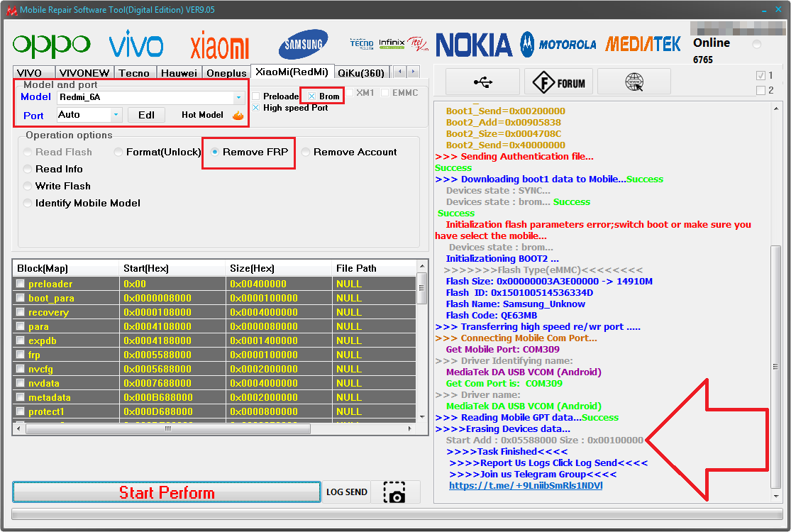This screenshot has width=791, height=532.
Task: Select the Tecno brand logo
Action: tap(362, 44)
